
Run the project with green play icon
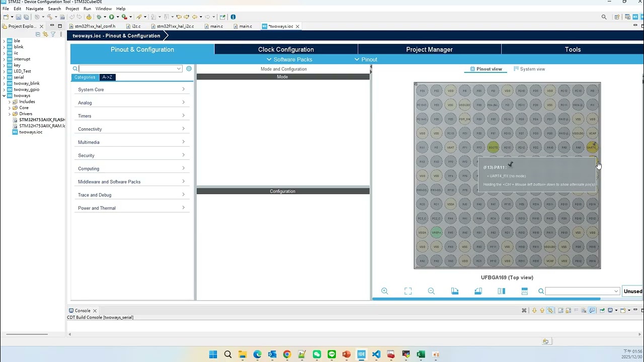point(112,17)
